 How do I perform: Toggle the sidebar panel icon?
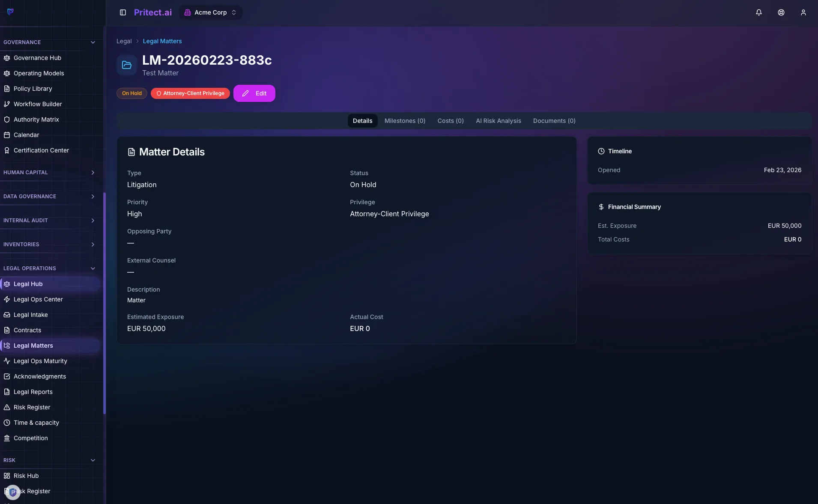123,12
